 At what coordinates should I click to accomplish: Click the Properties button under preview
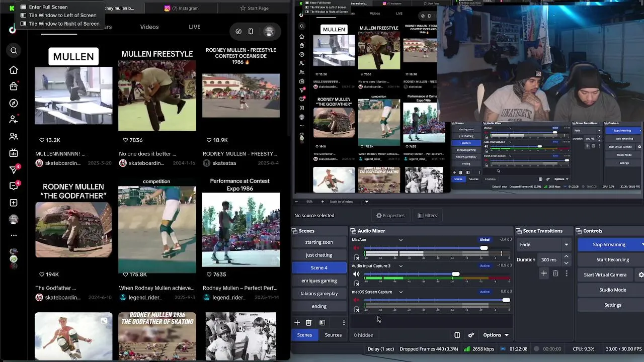[x=390, y=216]
